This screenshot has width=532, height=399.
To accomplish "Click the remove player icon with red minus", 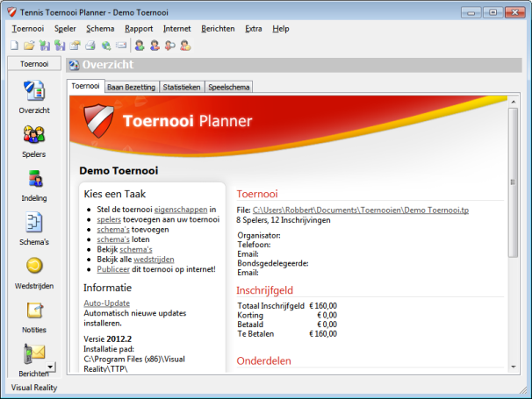I will (x=155, y=46).
